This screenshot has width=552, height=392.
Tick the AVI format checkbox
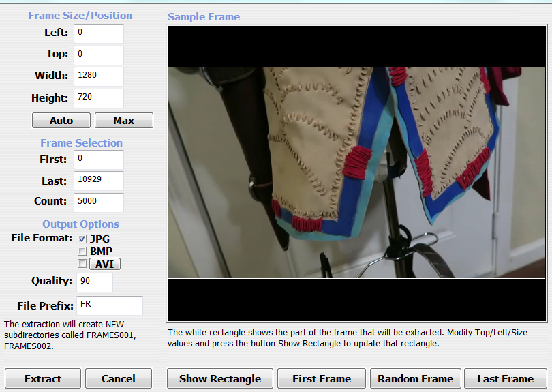[x=82, y=264]
